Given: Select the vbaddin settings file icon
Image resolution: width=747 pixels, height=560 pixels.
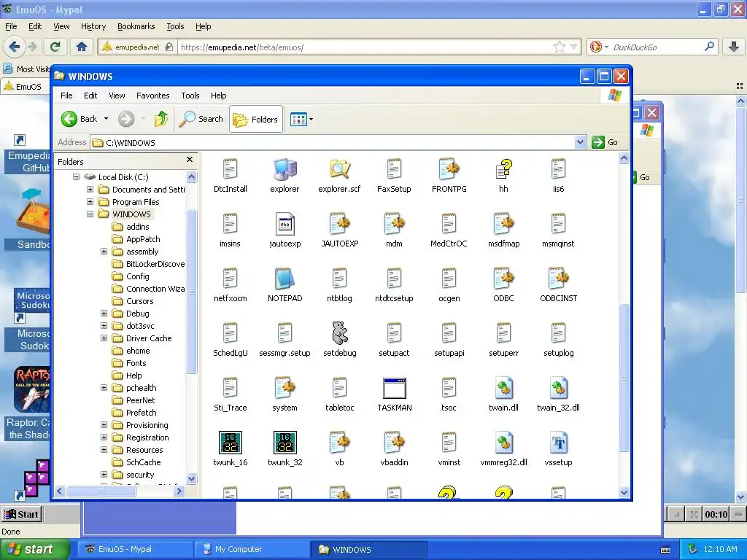Looking at the screenshot, I should (x=394, y=443).
